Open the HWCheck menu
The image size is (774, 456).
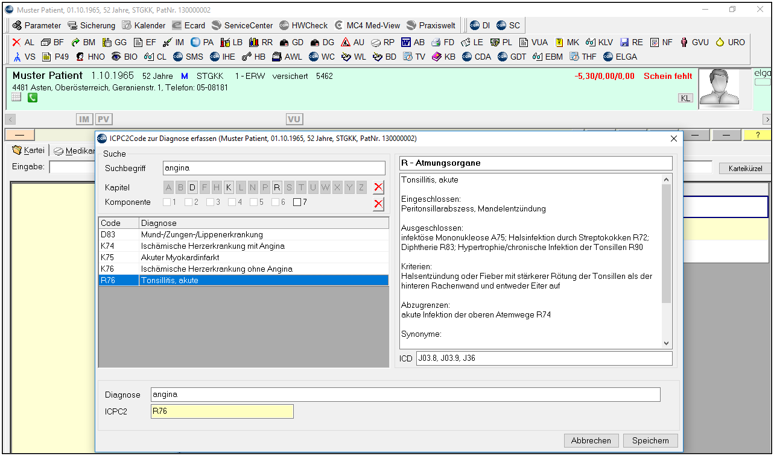(304, 25)
